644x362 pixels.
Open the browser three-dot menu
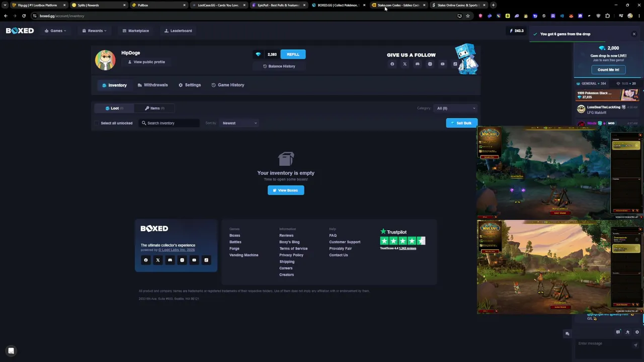[x=638, y=16]
